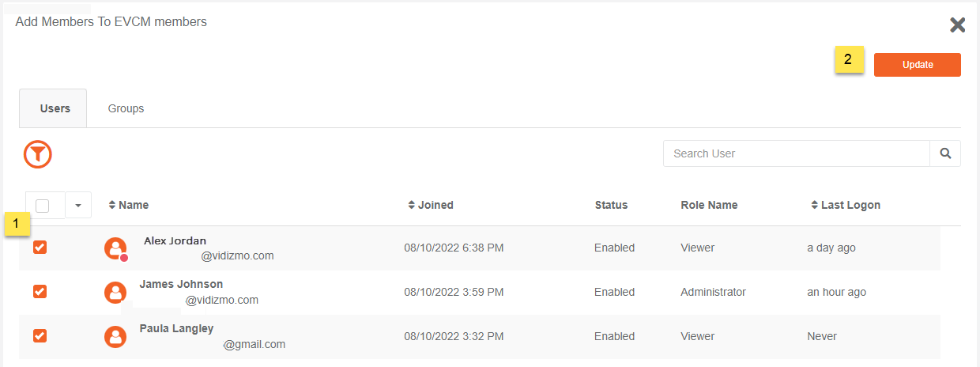980x367 pixels.
Task: Sort by Last Logon column arrows
Action: point(816,205)
